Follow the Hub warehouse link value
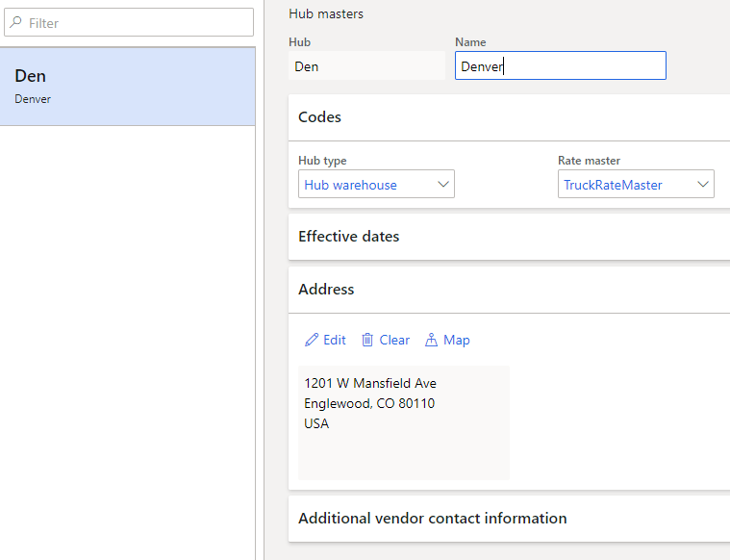 coord(350,185)
